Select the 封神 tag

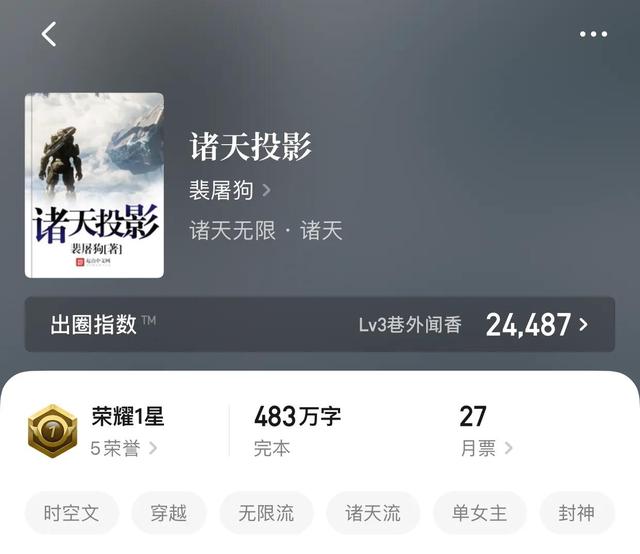pos(577,513)
